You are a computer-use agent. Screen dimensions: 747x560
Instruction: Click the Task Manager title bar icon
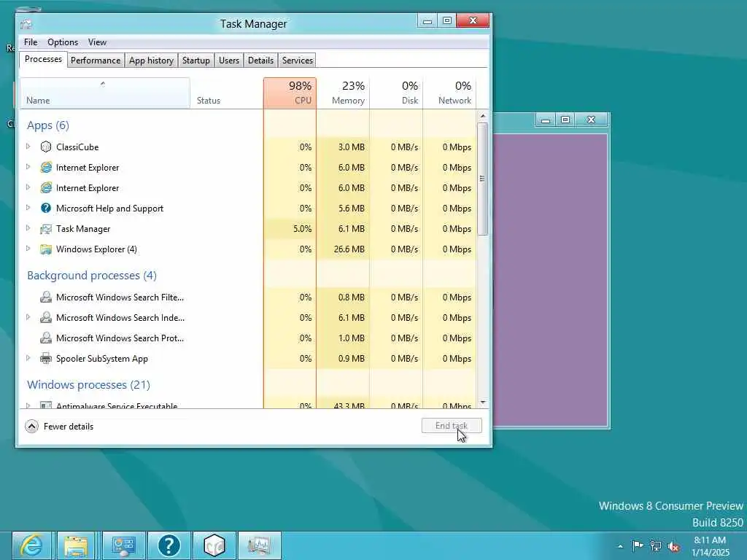point(26,24)
